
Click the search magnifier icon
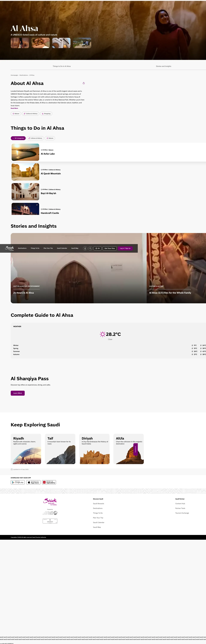point(90,248)
